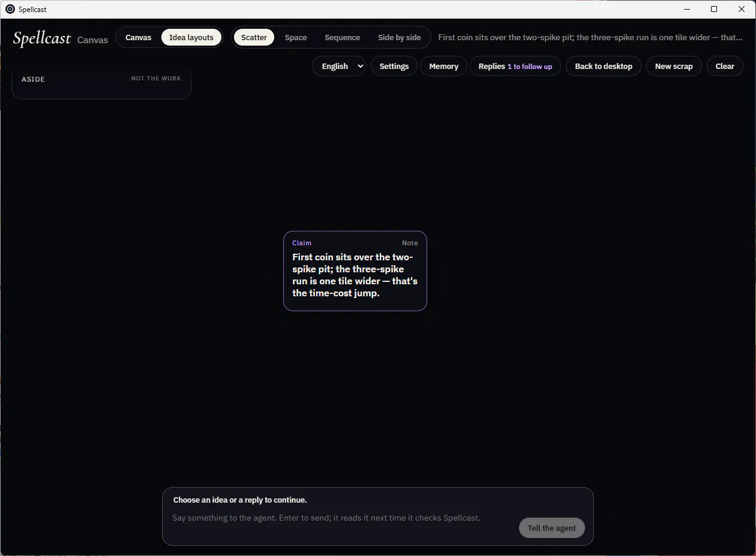Click the truncated idea summary text in header
This screenshot has width=756, height=556.
click(x=590, y=37)
